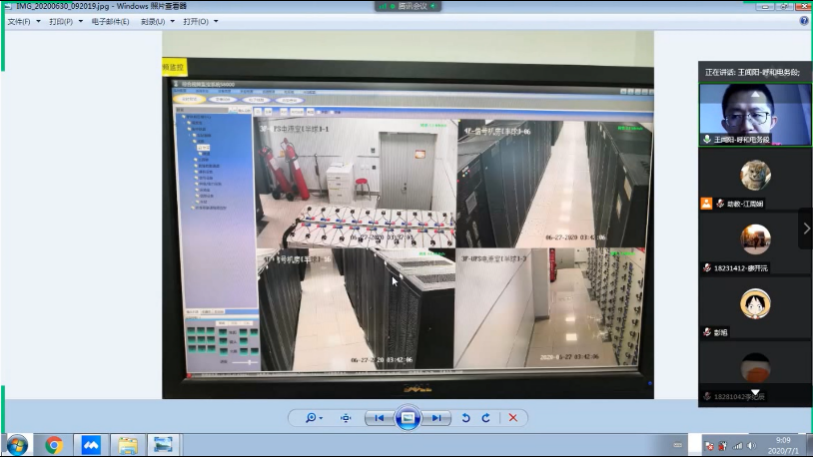The width and height of the screenshot is (813, 457).
Task: Delete the photo with the red X
Action: pos(513,418)
